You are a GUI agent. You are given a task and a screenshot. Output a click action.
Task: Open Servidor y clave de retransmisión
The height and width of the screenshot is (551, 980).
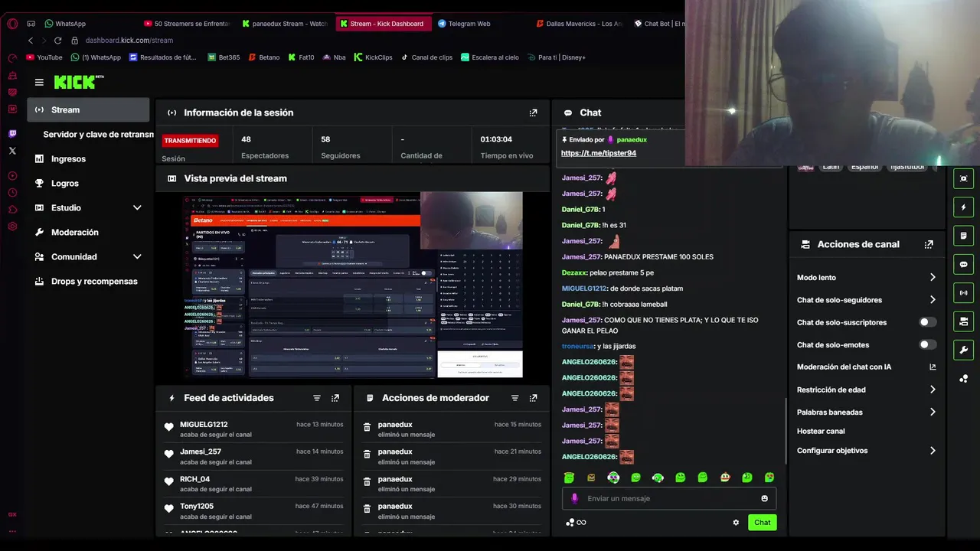(98, 134)
